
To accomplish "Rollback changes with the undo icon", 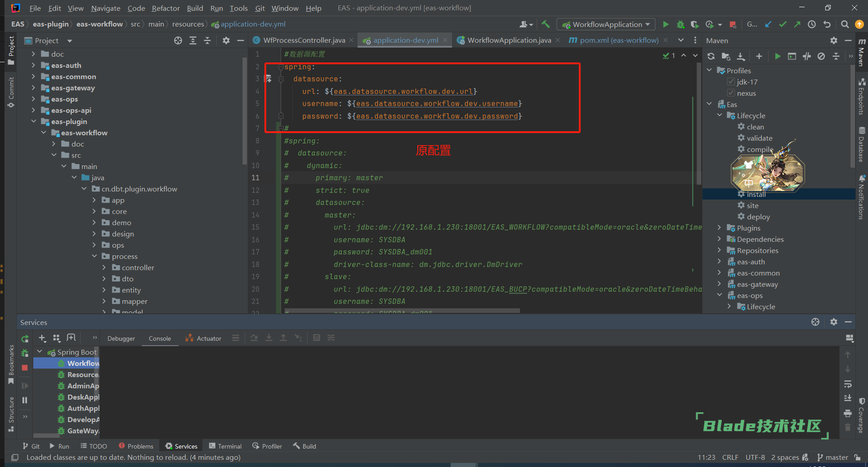I will (x=827, y=24).
